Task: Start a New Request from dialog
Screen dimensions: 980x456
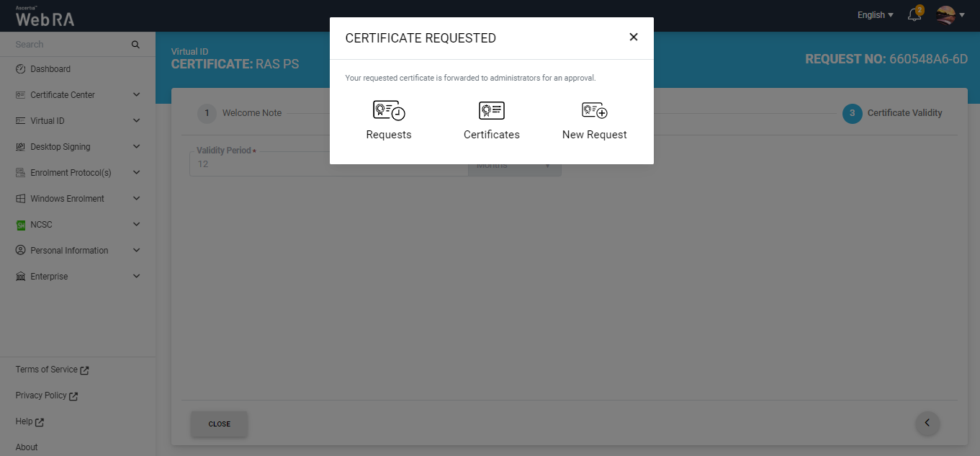Action: [595, 120]
